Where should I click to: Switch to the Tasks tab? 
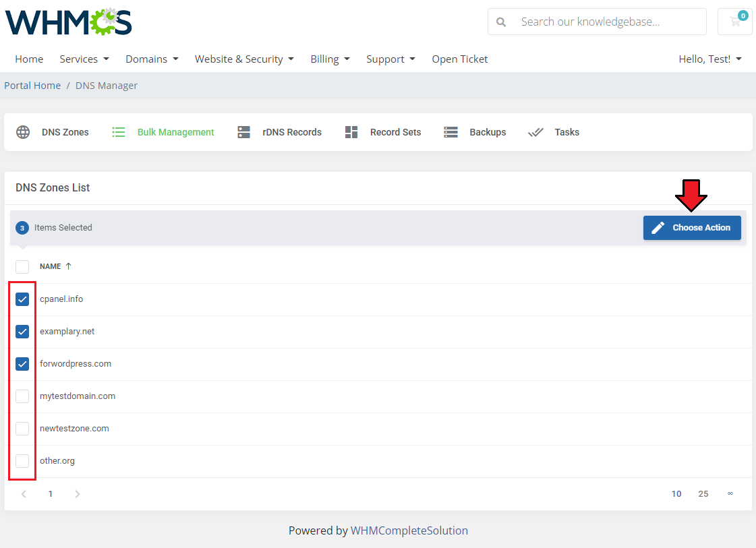click(x=554, y=132)
